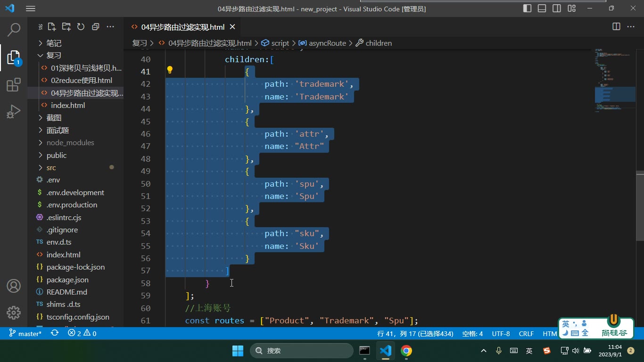Click the master* branch status item
The image size is (644, 362).
click(25, 333)
